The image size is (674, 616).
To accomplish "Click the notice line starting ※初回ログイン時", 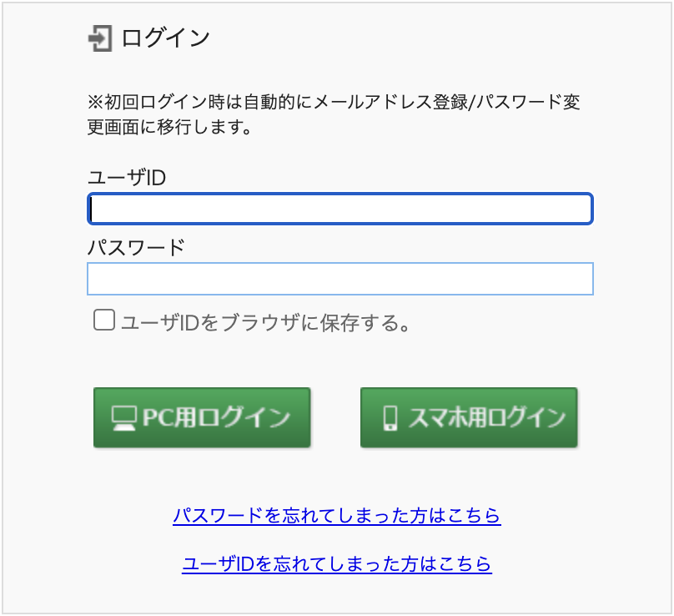I will point(334,104).
